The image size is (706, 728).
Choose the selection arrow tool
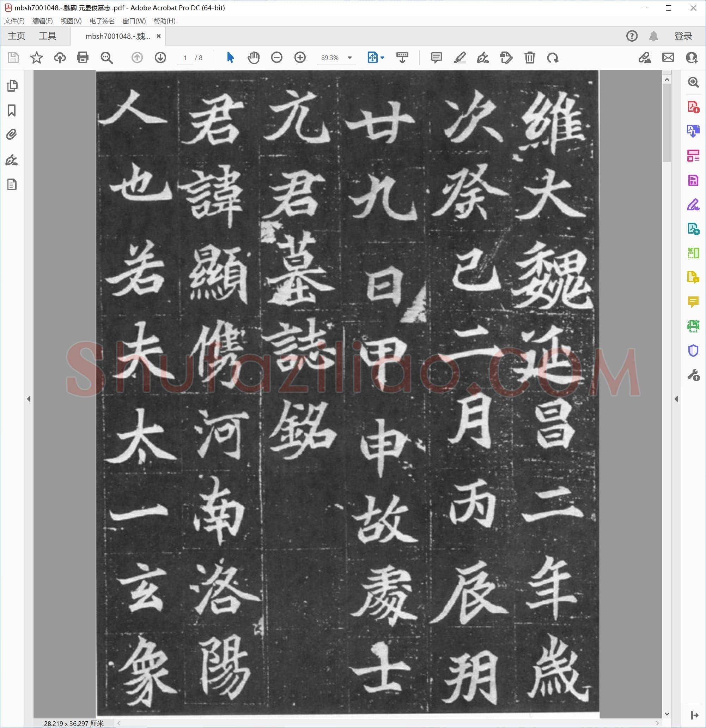click(x=230, y=58)
